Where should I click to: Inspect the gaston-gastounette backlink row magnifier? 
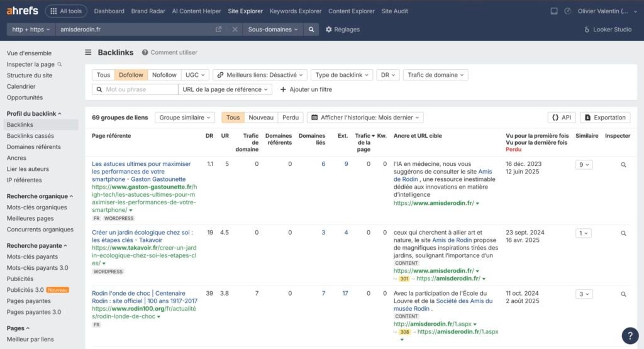pos(623,164)
